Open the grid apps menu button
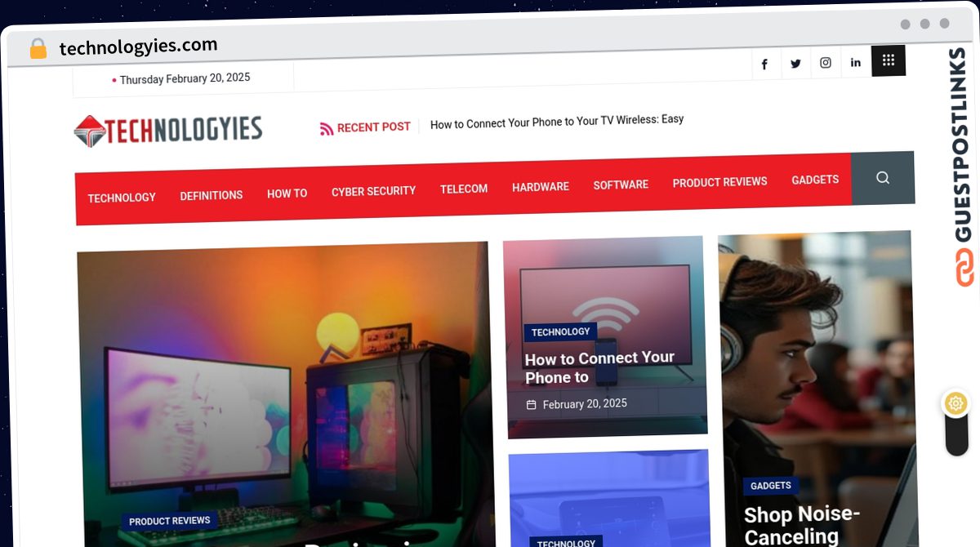 coord(889,60)
